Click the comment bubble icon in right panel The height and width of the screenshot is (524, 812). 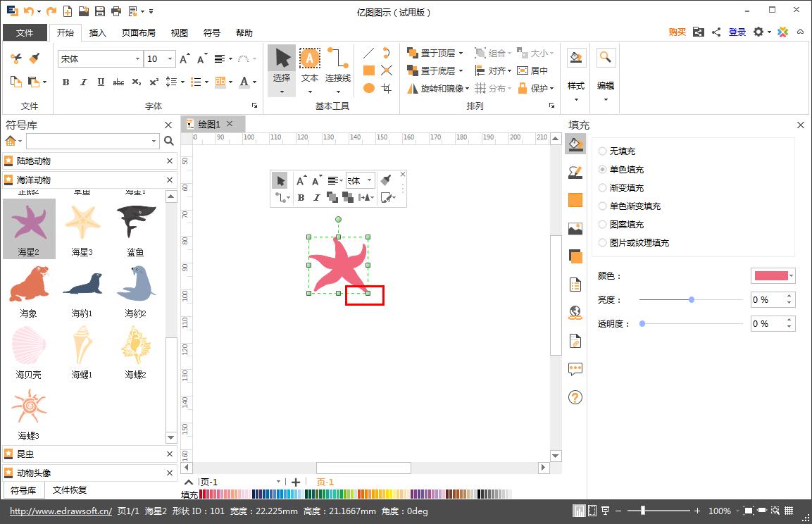click(x=575, y=368)
